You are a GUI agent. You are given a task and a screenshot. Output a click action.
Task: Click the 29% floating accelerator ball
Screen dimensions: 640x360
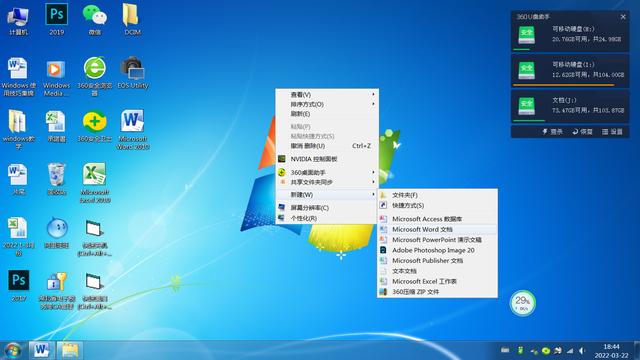tap(522, 303)
